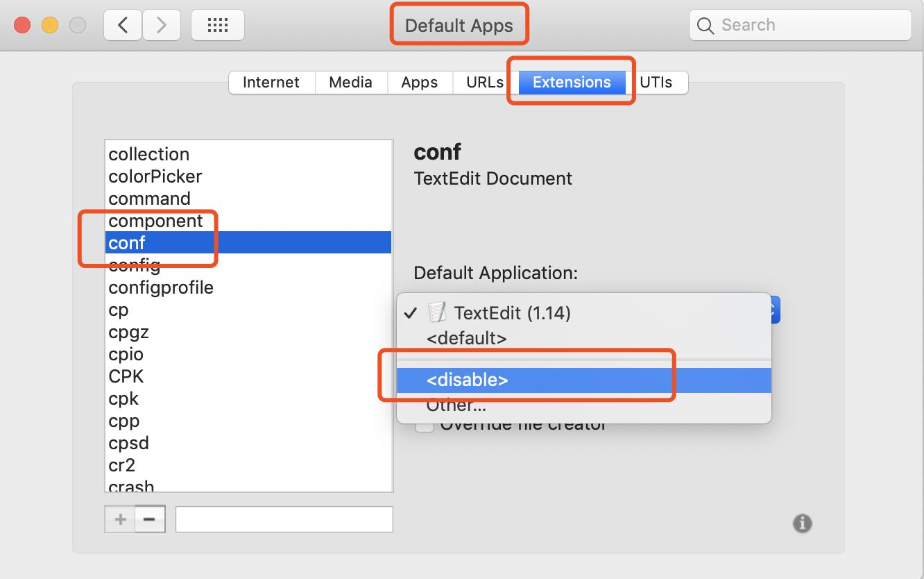Go forward with the right arrow button
The width and height of the screenshot is (924, 579).
(x=162, y=26)
